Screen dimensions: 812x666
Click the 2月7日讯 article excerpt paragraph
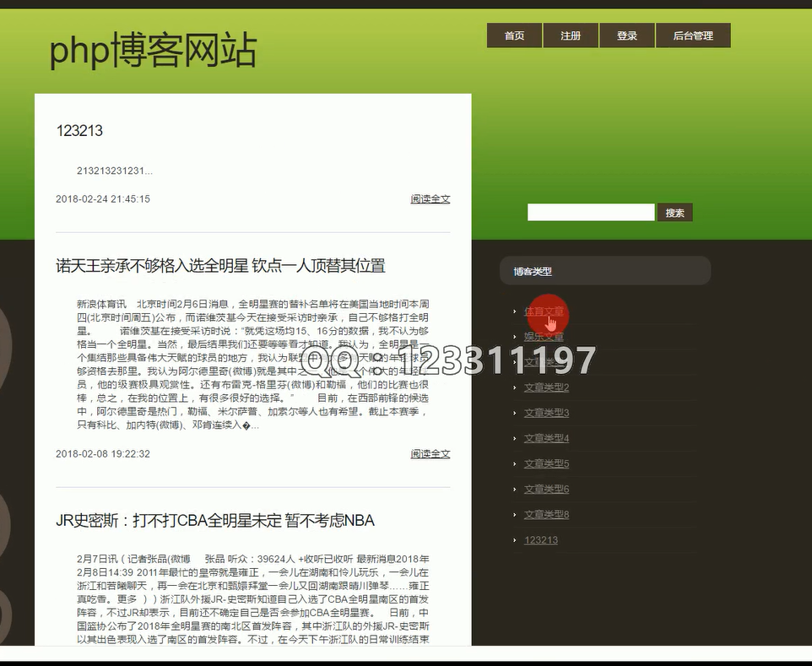coord(252,599)
